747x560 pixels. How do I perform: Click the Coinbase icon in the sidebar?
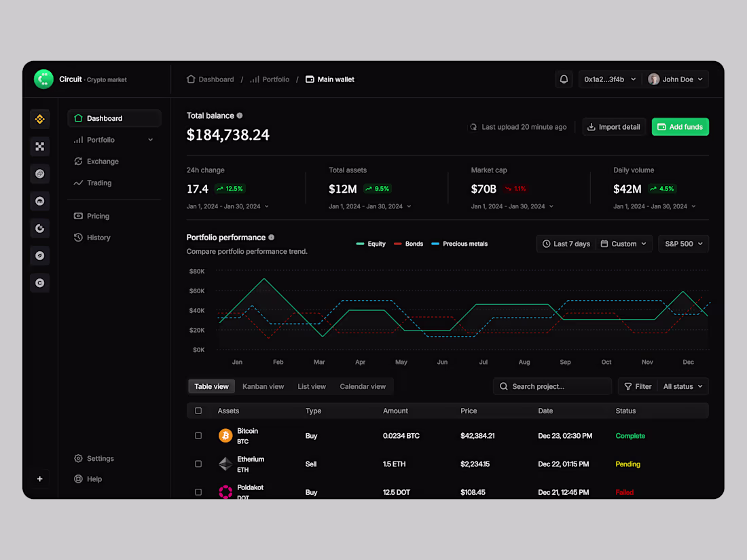[39, 282]
